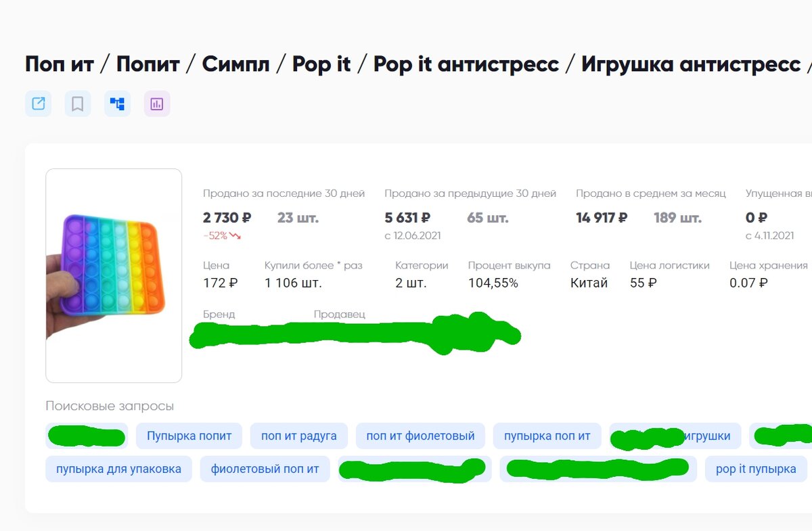Click the '-52%' sales change indicator
This screenshot has height=531, width=812.
pos(215,236)
